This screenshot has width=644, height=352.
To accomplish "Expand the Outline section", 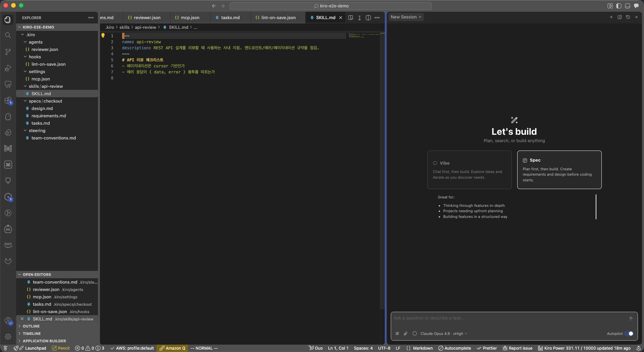I will click(x=57, y=326).
